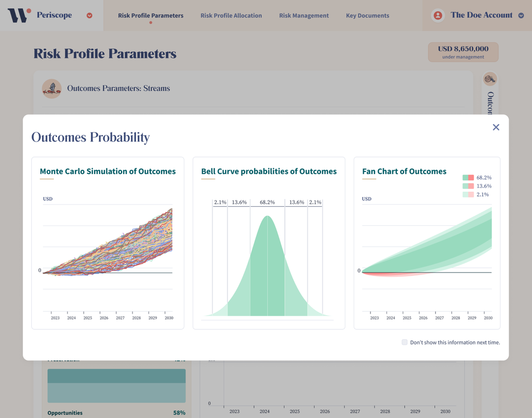The height and width of the screenshot is (418, 532).
Task: Click the 68.2% fan chart legend swatch
Action: click(468, 178)
